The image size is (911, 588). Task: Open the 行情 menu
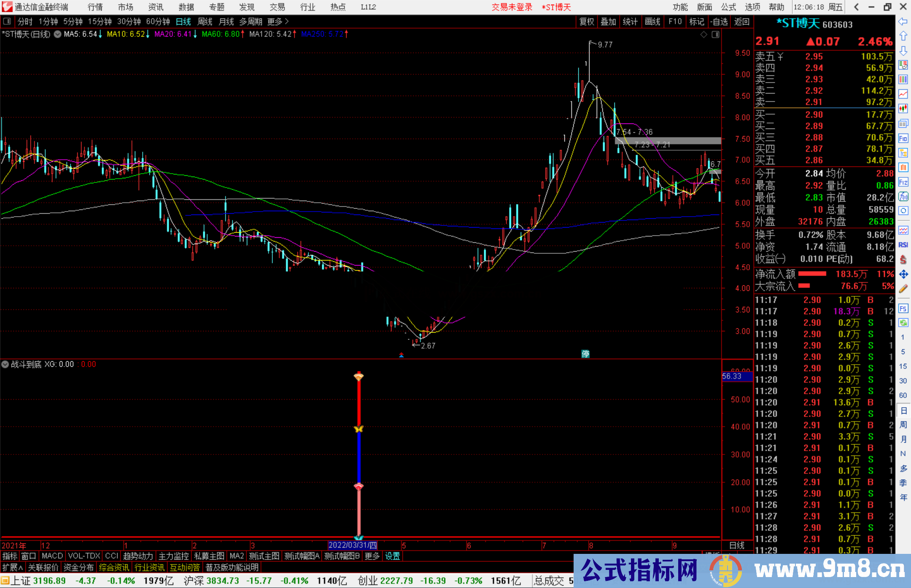coord(95,7)
